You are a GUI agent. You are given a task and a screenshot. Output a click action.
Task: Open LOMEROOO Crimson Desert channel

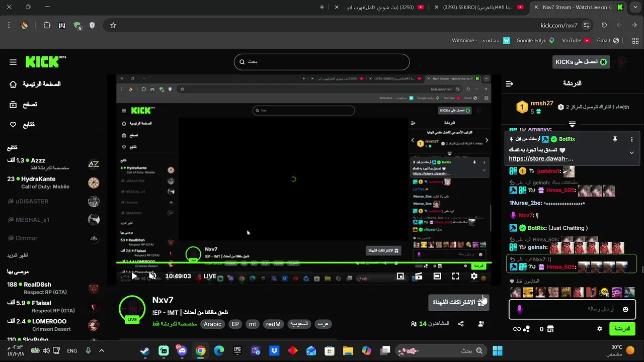pos(53,325)
